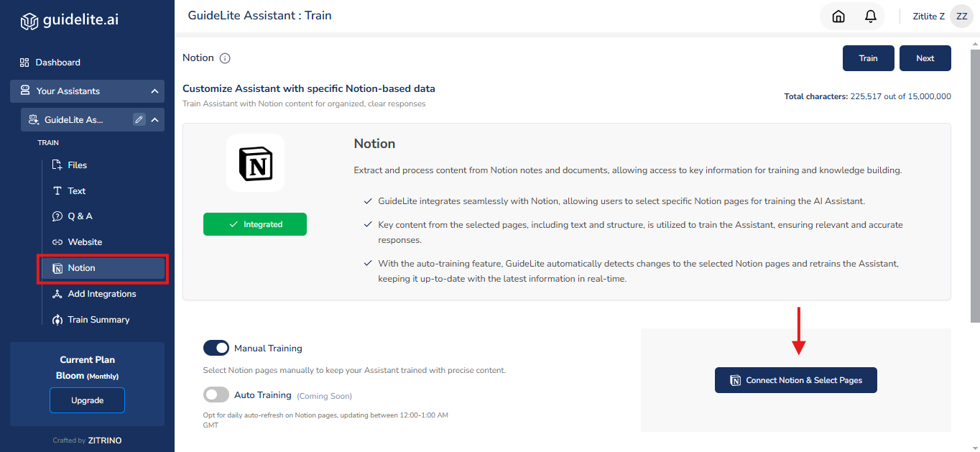This screenshot has width=980, height=452.
Task: Click the Your Assistants robot icon
Action: click(x=25, y=91)
